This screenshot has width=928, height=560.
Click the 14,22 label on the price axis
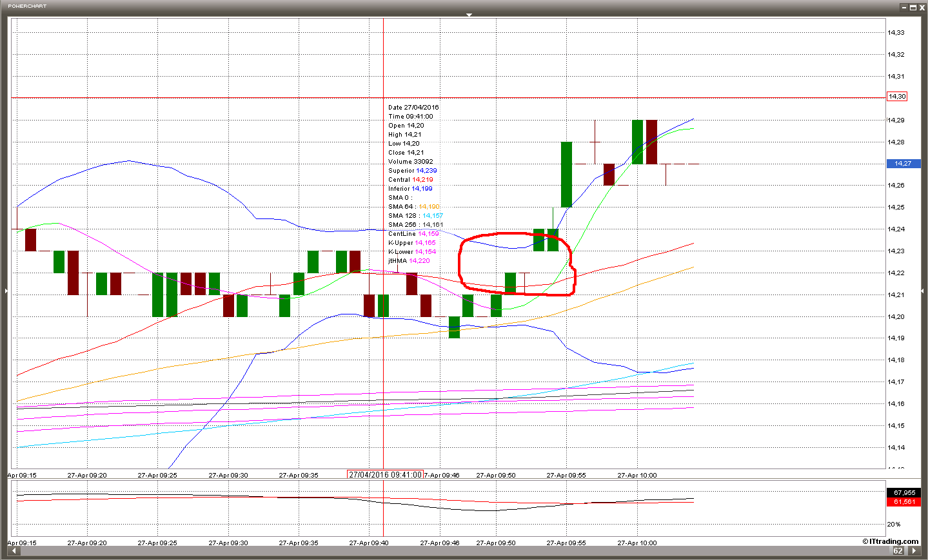pos(896,273)
